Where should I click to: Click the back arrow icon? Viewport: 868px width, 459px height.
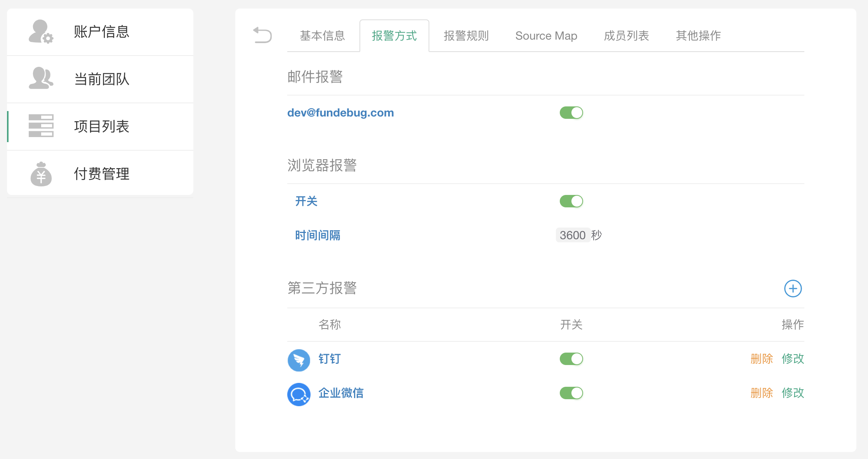(262, 35)
